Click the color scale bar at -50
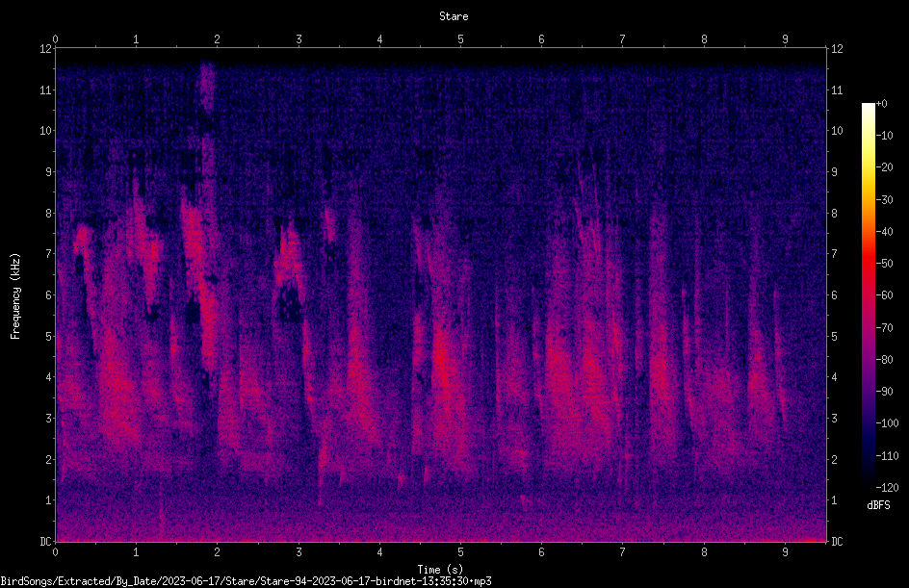Screen dimensions: 909x588 click(868, 263)
